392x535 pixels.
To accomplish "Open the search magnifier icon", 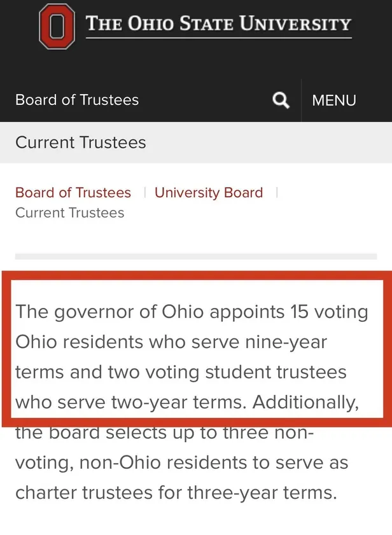I will point(281,100).
